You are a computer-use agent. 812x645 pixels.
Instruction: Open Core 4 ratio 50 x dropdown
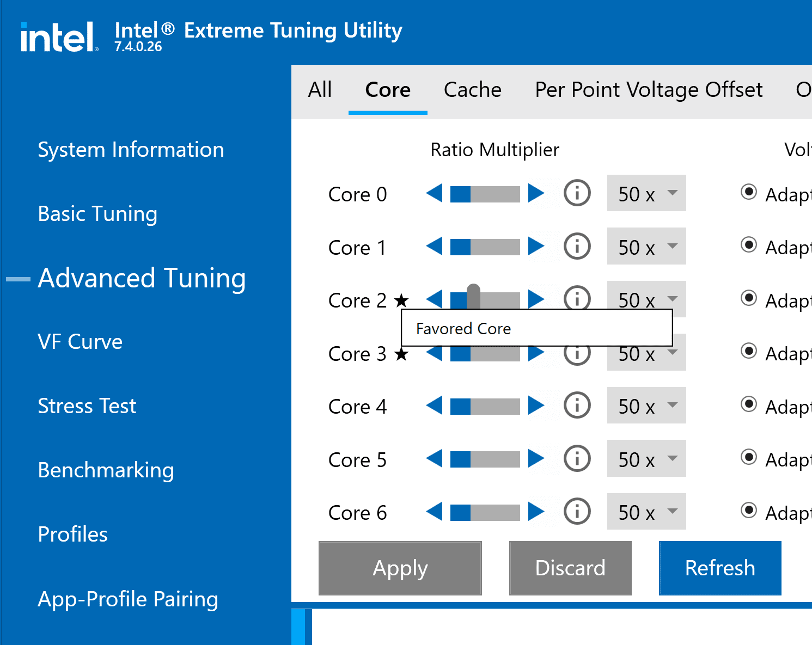click(x=646, y=406)
